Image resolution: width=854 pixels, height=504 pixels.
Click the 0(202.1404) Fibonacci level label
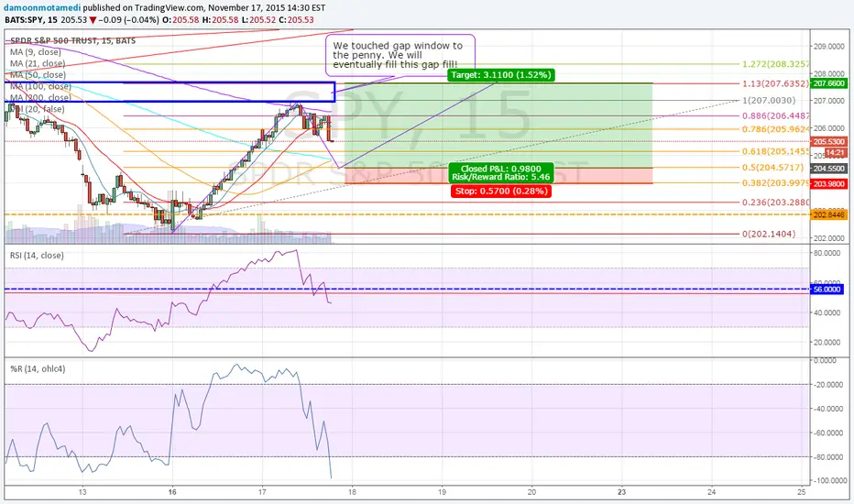pos(769,234)
